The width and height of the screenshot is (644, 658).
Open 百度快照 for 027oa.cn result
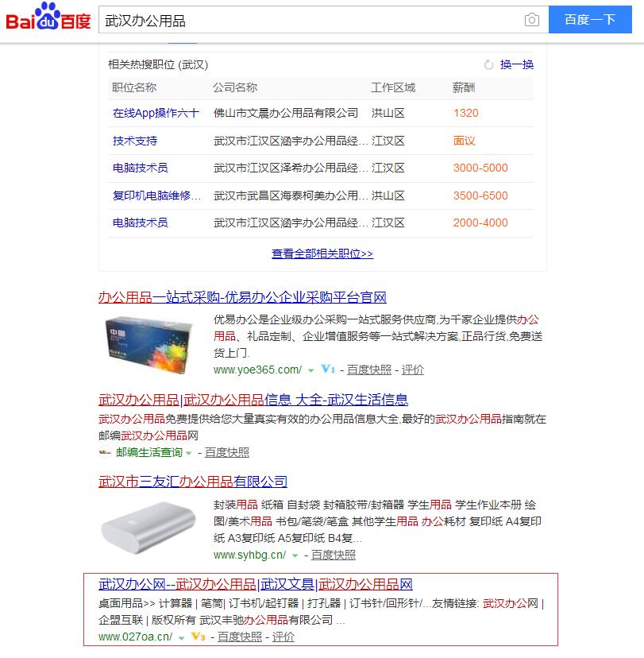[239, 637]
